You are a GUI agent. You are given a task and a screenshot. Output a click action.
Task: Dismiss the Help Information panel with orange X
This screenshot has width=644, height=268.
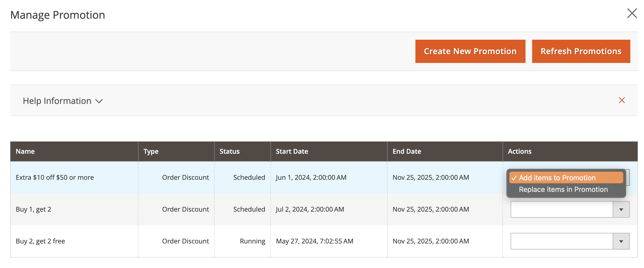[x=621, y=100]
